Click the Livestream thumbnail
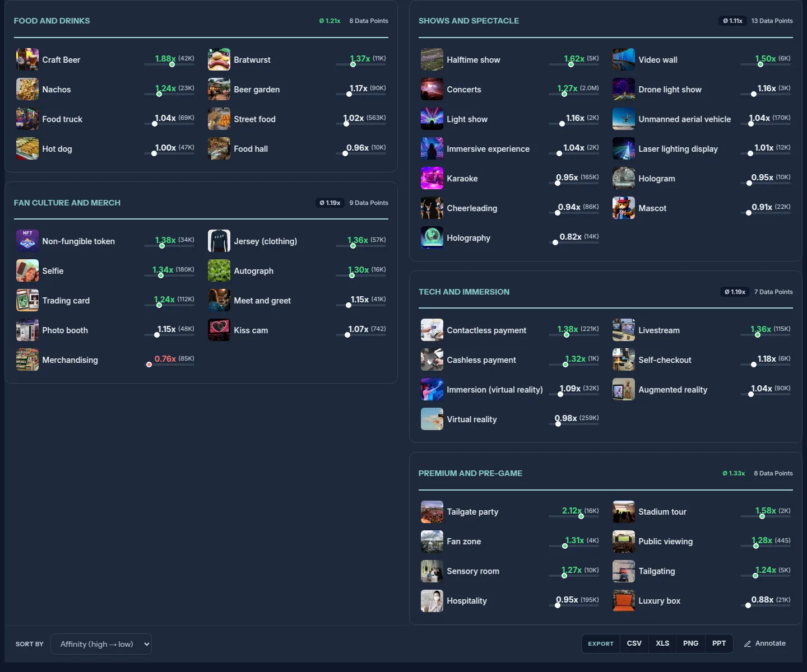The width and height of the screenshot is (807, 672). point(624,330)
